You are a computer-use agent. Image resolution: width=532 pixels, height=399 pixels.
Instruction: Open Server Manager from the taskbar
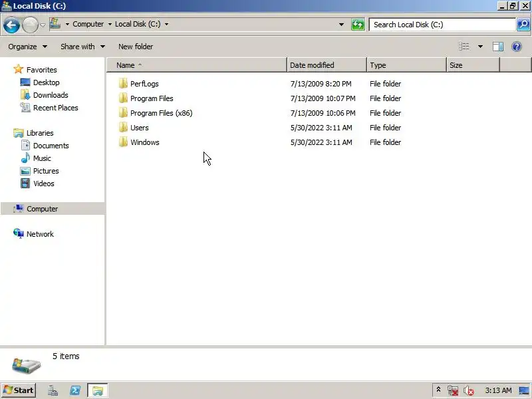53,390
